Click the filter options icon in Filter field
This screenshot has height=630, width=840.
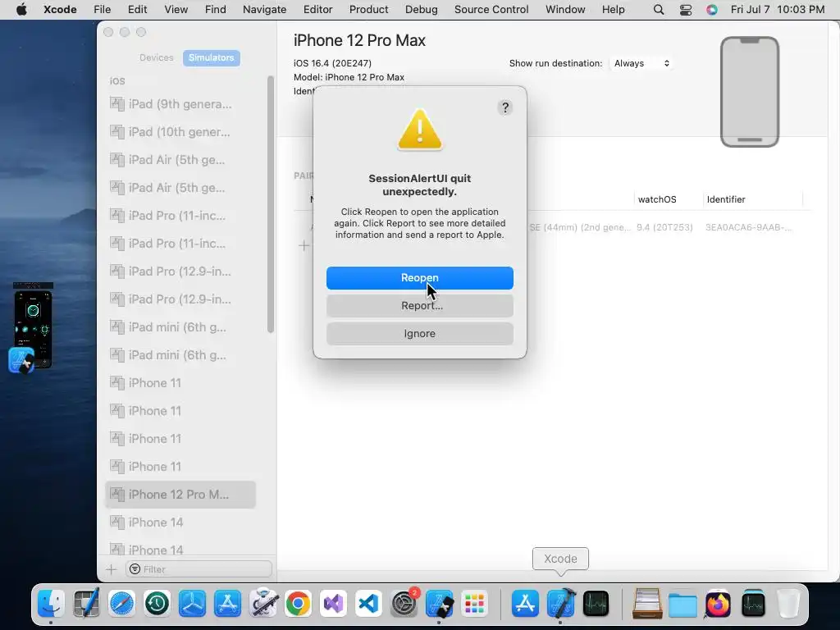(x=135, y=569)
